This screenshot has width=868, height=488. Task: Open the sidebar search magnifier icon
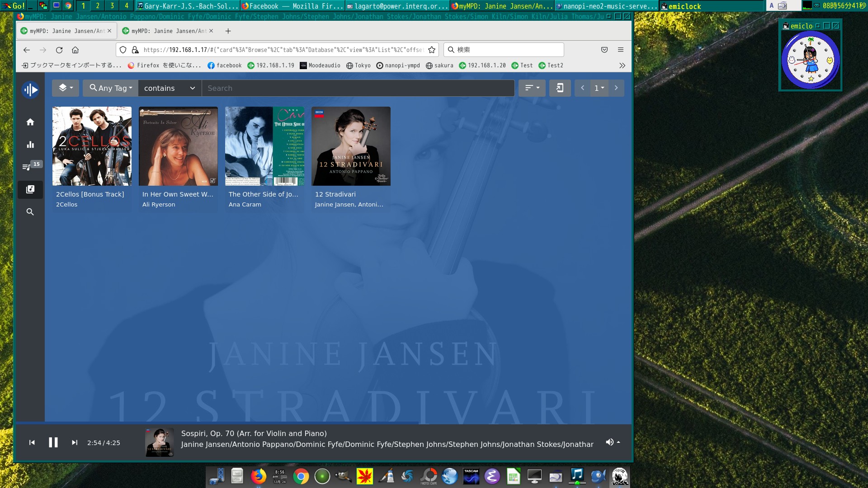[30, 212]
